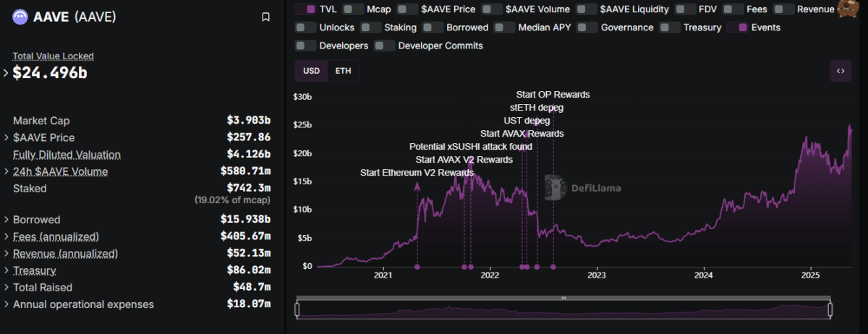This screenshot has height=334, width=868.
Task: Click the Start Ethereum V2 Rewards event marker
Action: (x=417, y=267)
